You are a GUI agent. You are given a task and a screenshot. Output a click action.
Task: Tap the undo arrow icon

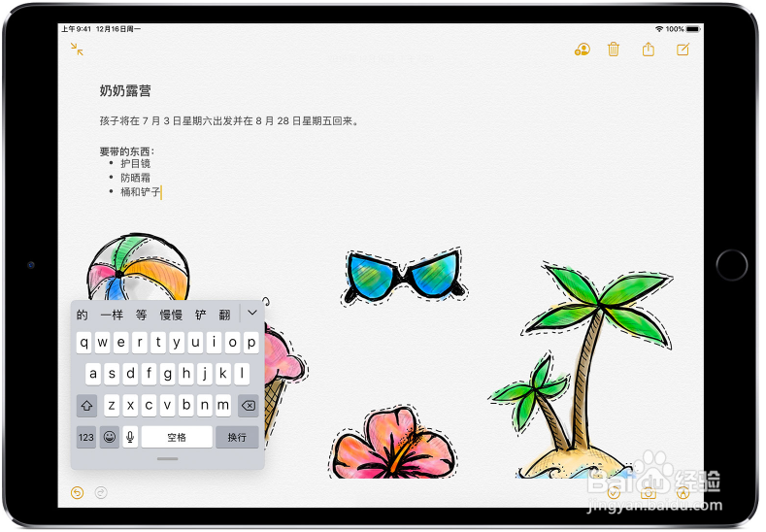(x=78, y=493)
